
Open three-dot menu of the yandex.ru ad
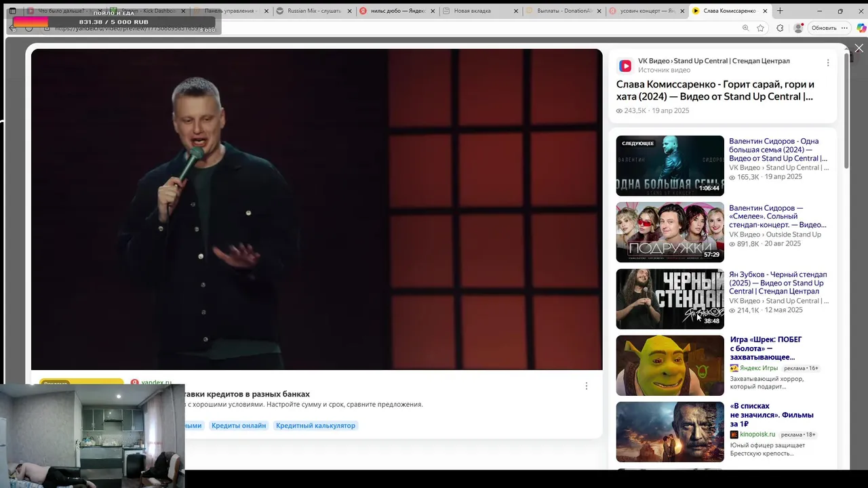click(586, 386)
